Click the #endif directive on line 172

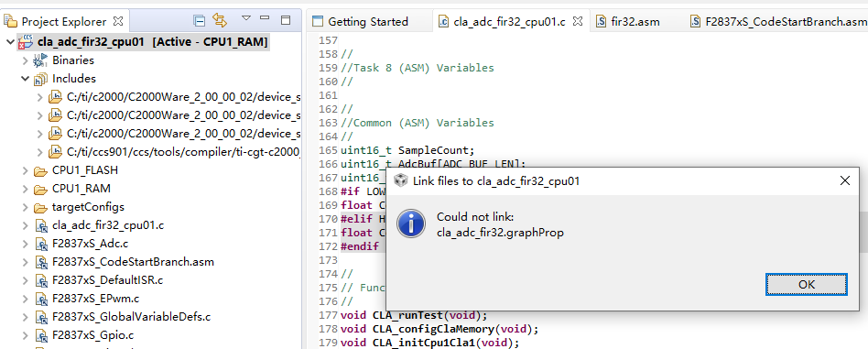click(x=360, y=246)
